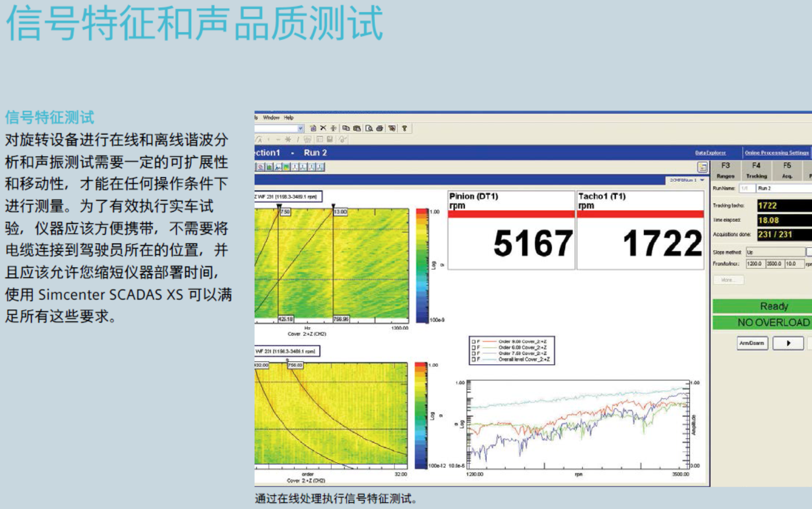Click the help question-mark toolbar icon
812x509 pixels.
pyautogui.click(x=404, y=128)
